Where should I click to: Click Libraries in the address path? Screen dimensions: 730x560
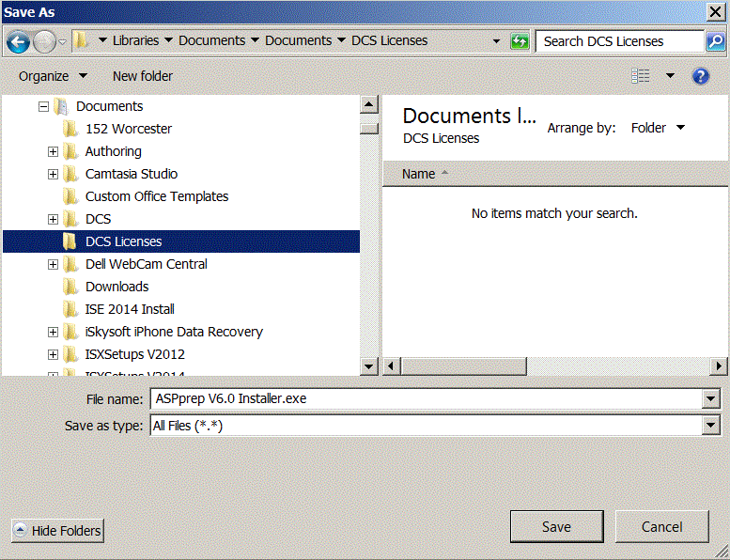click(x=135, y=40)
